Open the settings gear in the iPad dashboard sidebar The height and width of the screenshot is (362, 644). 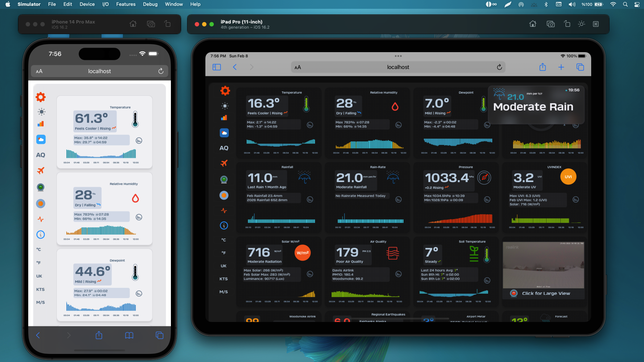click(x=225, y=91)
